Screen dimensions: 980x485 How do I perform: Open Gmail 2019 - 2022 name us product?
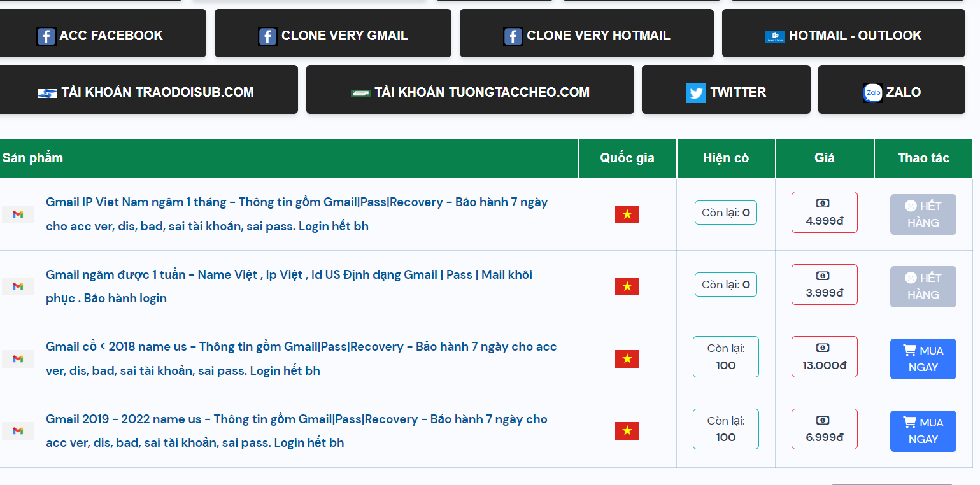coord(297,431)
